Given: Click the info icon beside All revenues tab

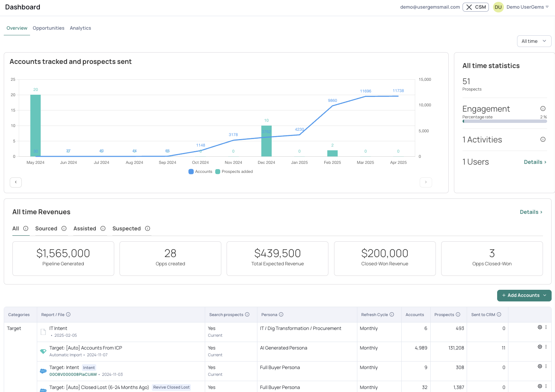Looking at the screenshot, I should (26, 229).
